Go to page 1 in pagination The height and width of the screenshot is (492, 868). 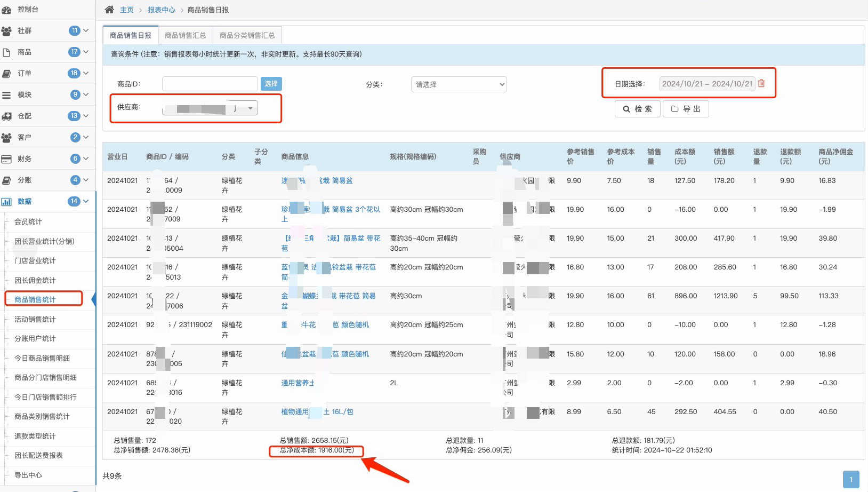coord(851,479)
